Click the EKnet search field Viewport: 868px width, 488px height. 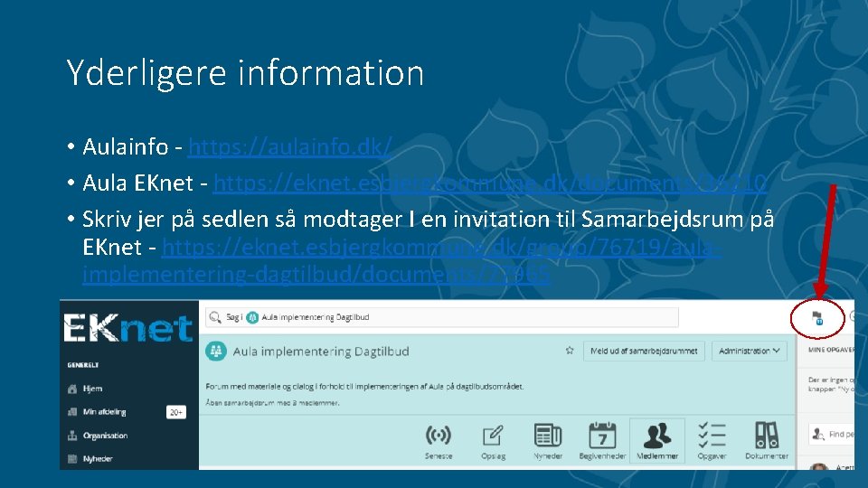pyautogui.click(x=442, y=317)
